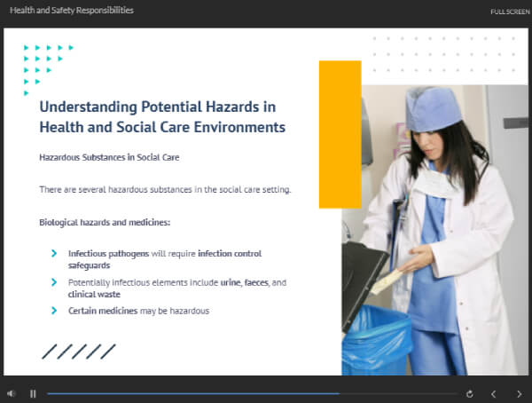Enter FULL SCREEN mode

(510, 12)
